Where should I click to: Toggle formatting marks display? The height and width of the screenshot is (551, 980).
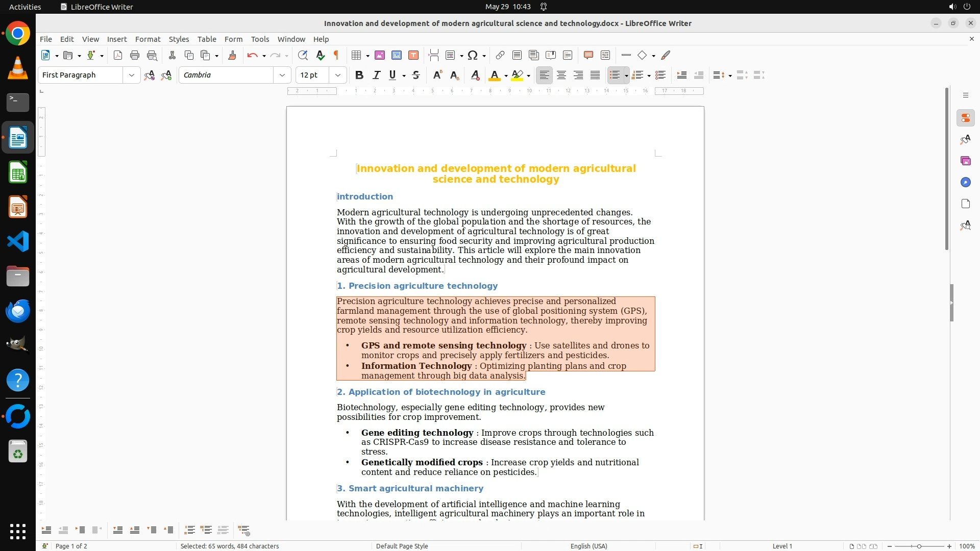(336, 55)
